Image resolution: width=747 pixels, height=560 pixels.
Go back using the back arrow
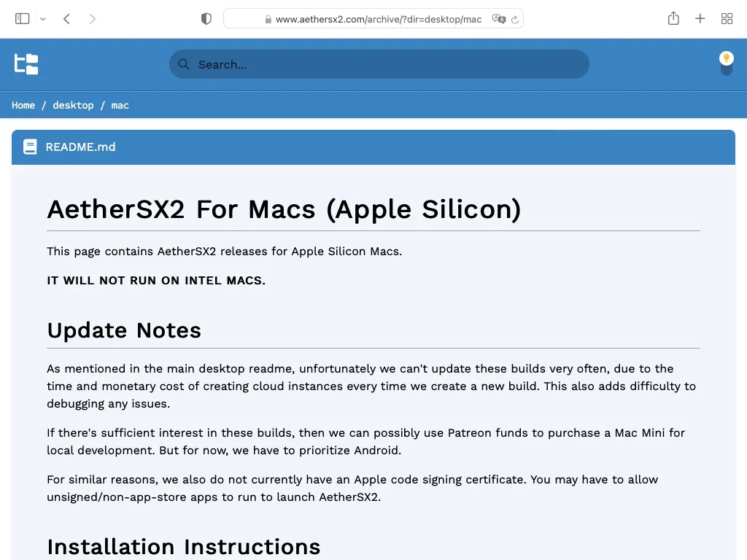(66, 18)
